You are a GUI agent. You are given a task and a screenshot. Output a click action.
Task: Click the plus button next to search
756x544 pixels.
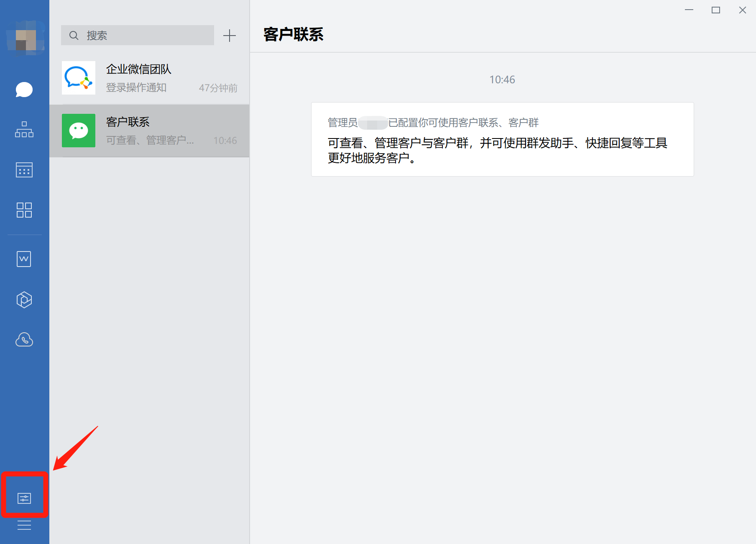pyautogui.click(x=230, y=36)
